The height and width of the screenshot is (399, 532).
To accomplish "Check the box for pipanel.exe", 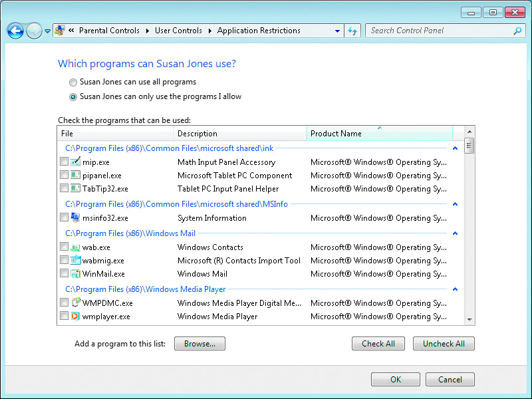I will [64, 175].
